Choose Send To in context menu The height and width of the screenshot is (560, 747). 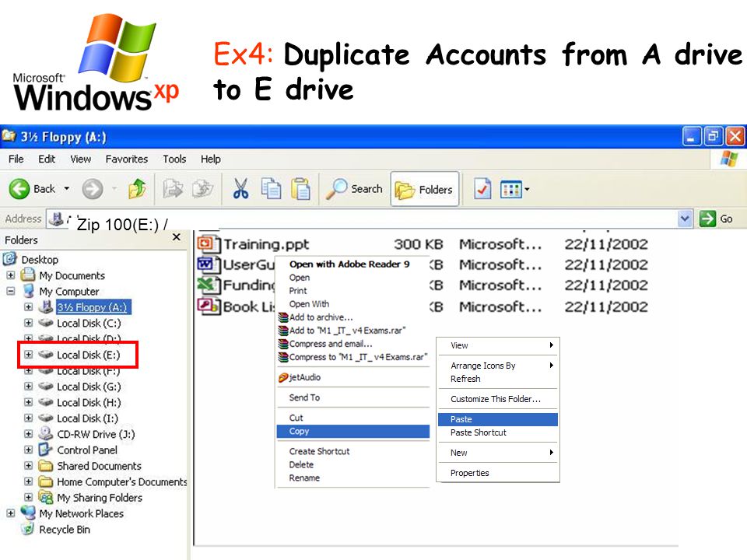point(304,397)
